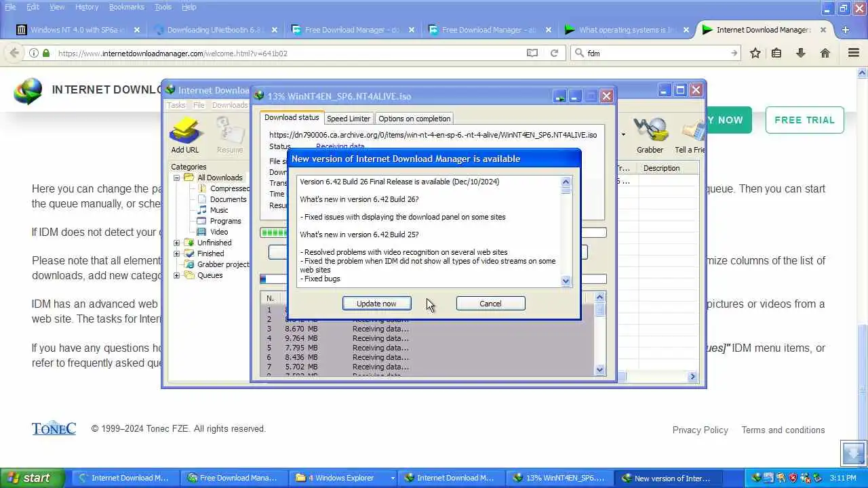Select the Video category
This screenshot has width=868, height=488.
click(219, 232)
